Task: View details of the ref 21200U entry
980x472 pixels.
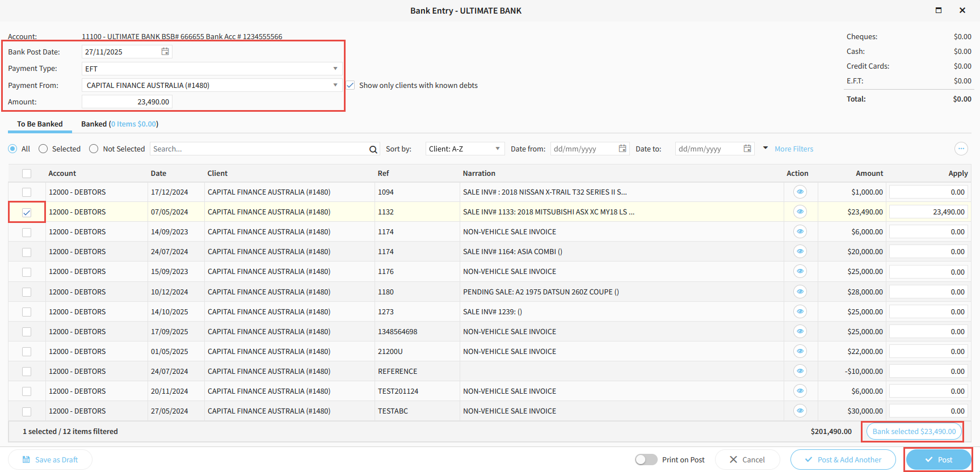Action: coord(800,351)
